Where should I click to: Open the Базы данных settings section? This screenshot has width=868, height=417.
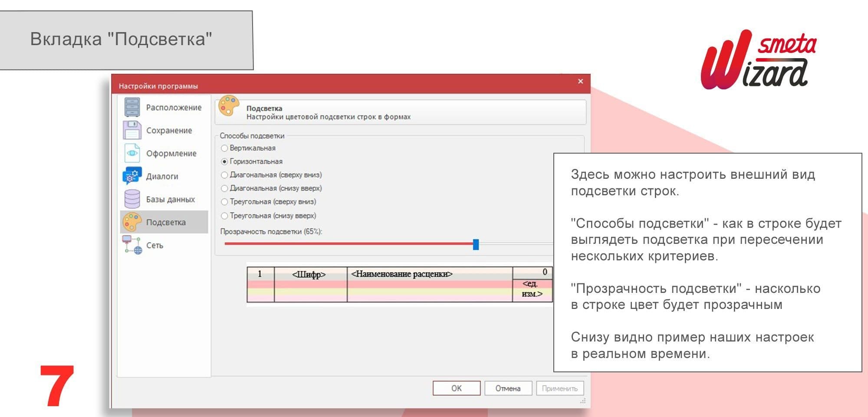point(170,200)
